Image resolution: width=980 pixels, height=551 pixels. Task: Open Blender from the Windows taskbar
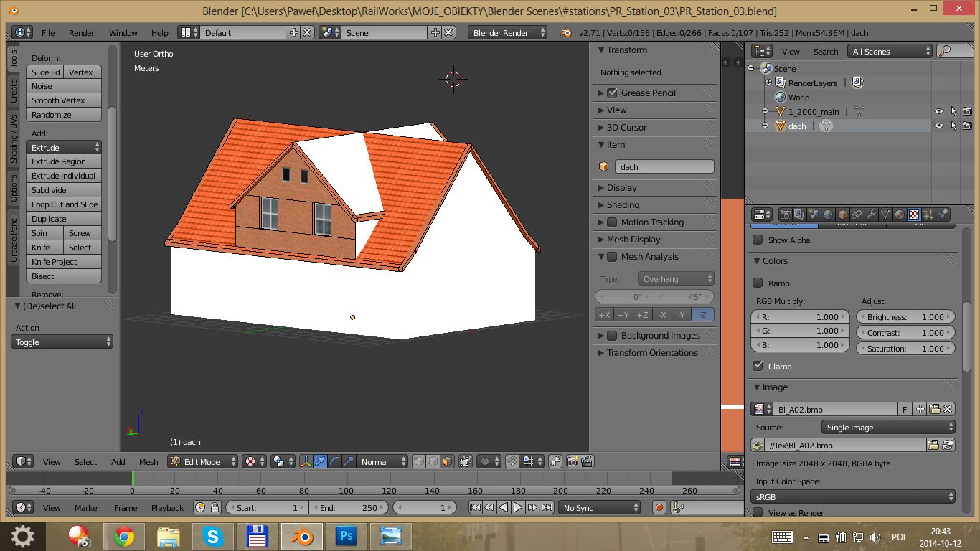click(x=301, y=536)
